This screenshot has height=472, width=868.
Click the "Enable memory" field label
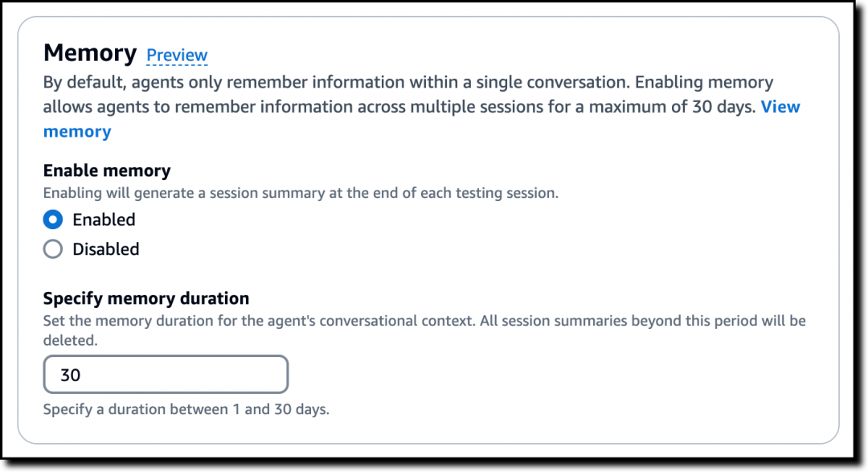coord(107,170)
